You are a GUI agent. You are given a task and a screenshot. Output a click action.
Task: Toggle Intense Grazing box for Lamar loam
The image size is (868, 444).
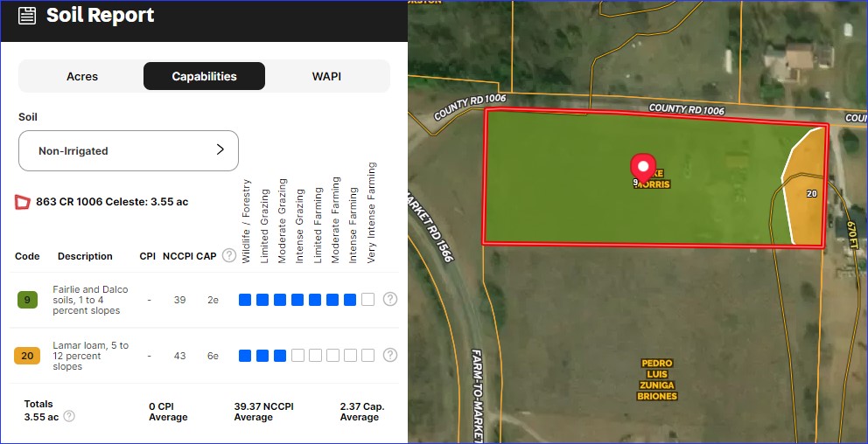(297, 356)
